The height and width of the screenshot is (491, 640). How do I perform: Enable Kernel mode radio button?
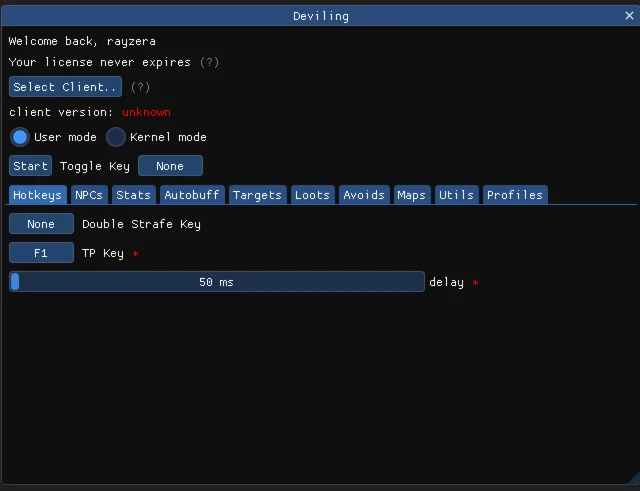tap(116, 137)
